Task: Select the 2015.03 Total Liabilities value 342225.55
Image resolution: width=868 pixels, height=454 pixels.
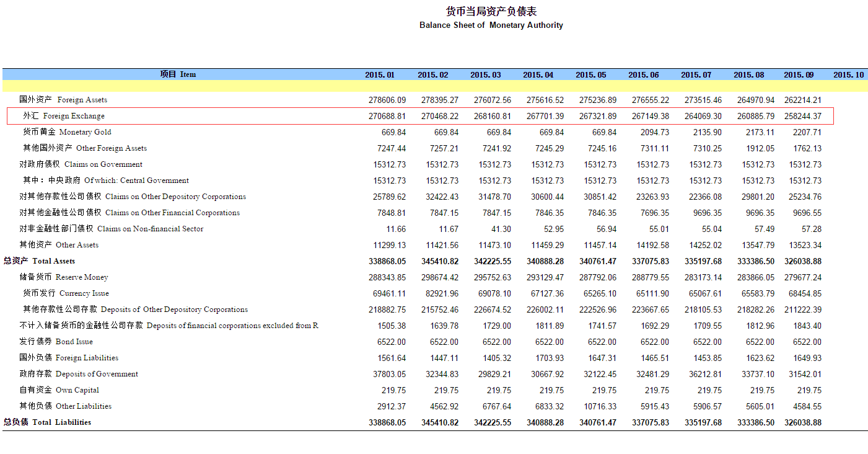Action: pos(493,422)
